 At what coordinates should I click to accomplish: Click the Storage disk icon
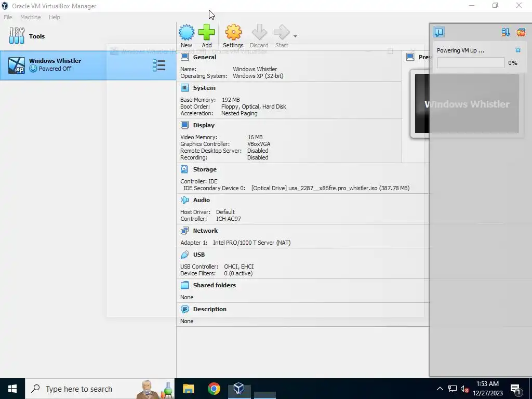(x=184, y=169)
